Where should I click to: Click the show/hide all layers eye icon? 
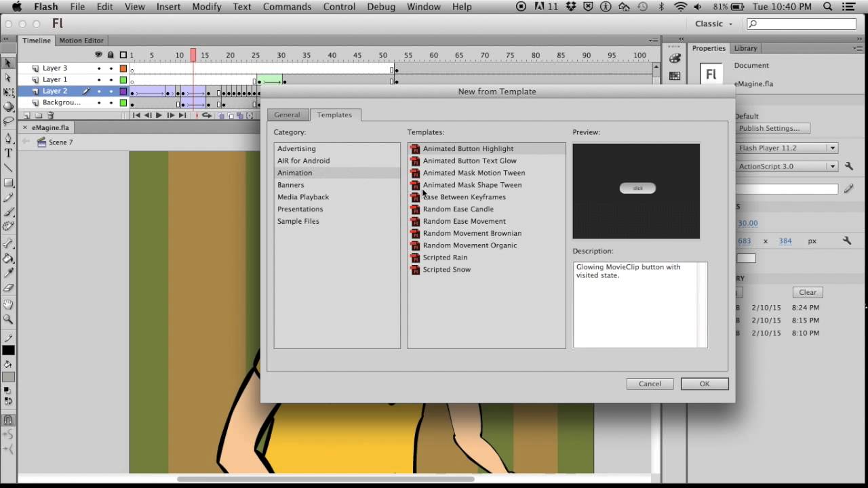coord(99,55)
